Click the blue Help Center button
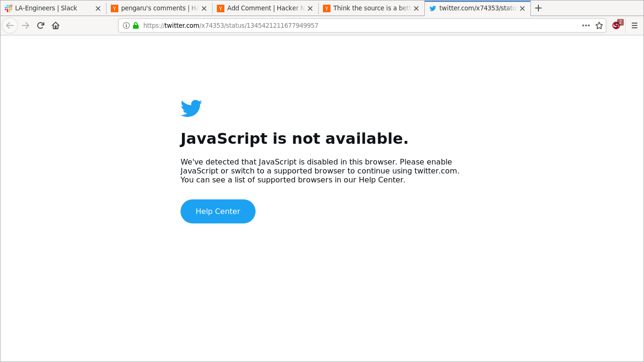644x362 pixels. (218, 211)
